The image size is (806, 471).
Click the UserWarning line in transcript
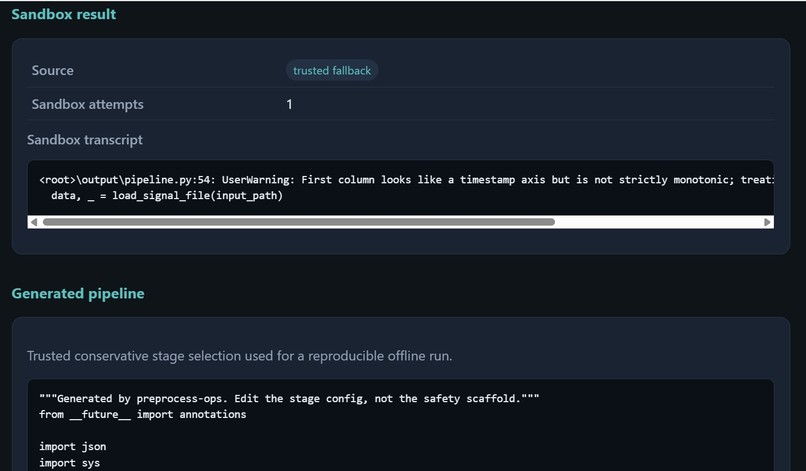coord(407,179)
